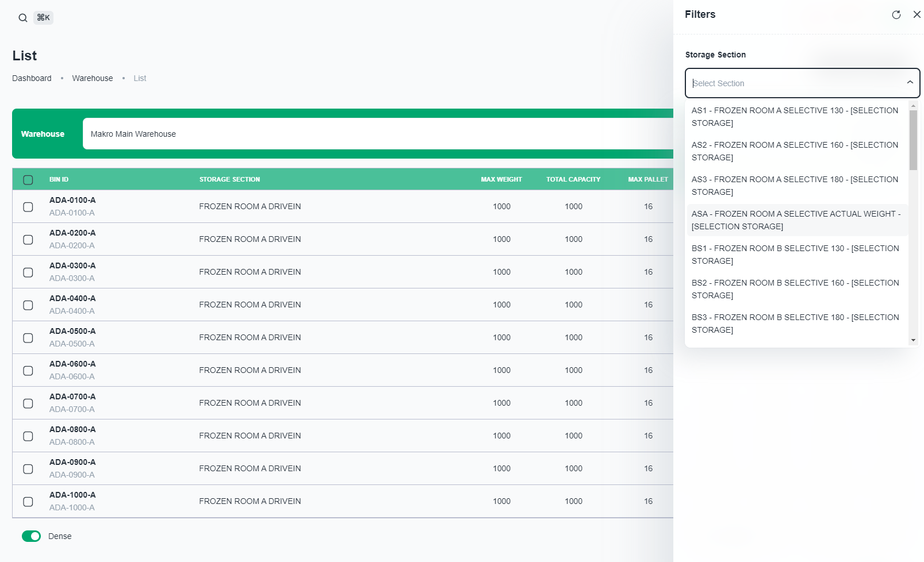Image resolution: width=924 pixels, height=562 pixels.
Task: Choose BS3 - FROZEN ROOM B SELECTIVE 180
Action: click(796, 324)
